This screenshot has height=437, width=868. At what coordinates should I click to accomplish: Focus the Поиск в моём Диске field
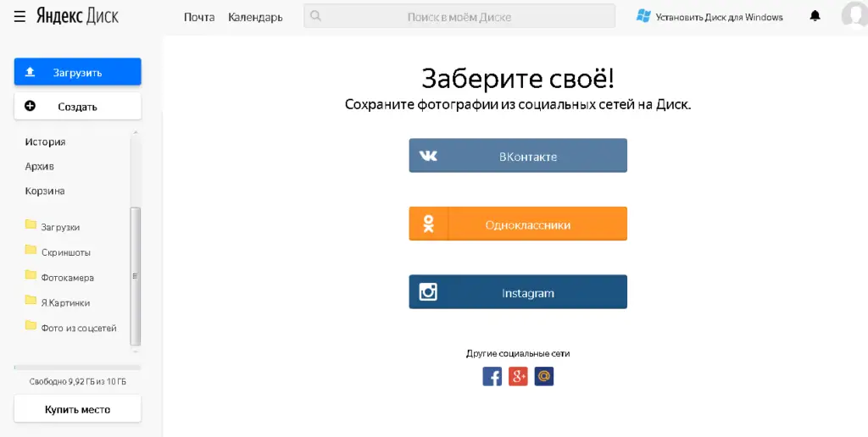point(459,16)
